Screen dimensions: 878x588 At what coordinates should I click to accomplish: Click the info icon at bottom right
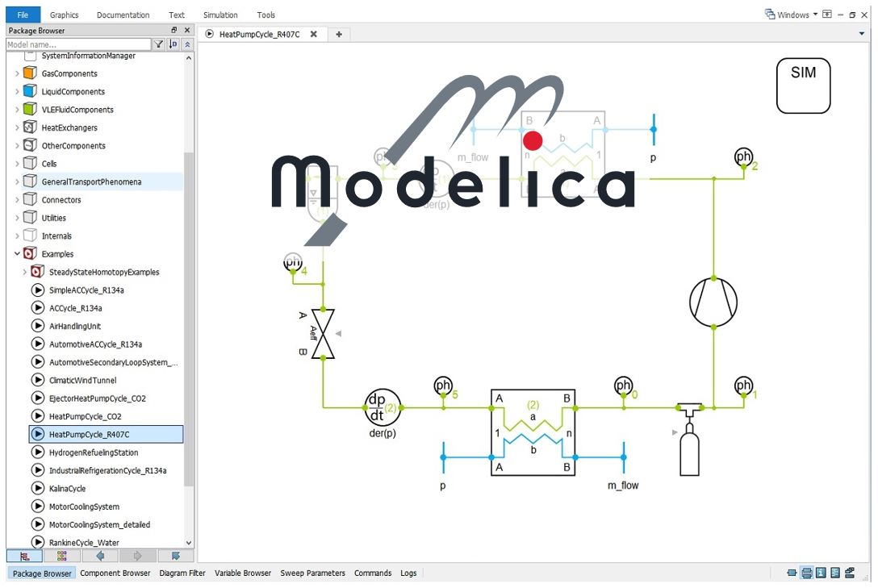(x=820, y=573)
